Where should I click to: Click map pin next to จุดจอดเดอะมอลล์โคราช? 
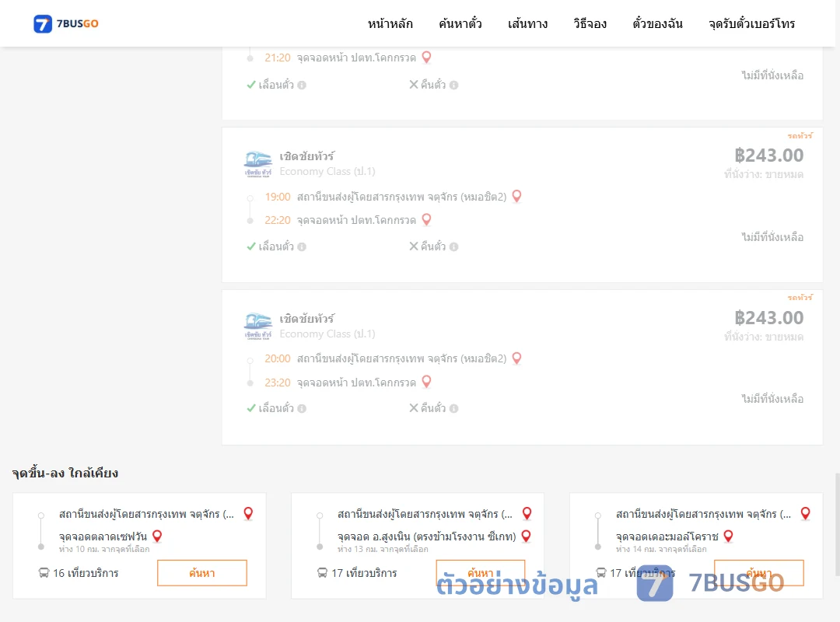[728, 536]
